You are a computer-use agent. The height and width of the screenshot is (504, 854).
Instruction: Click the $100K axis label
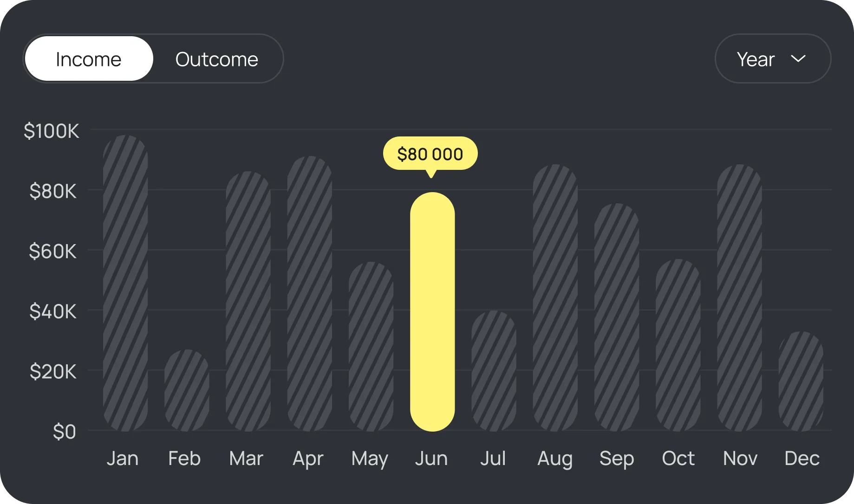pos(52,131)
